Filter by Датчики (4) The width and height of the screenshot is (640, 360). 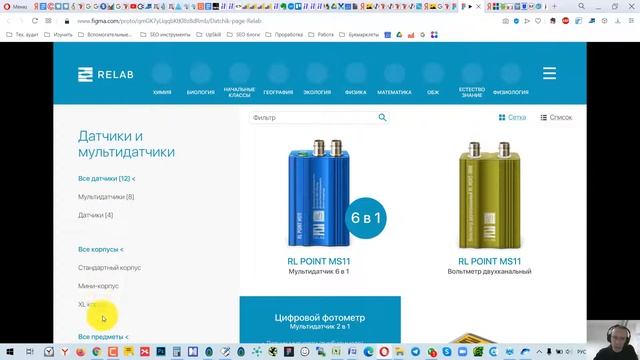(96, 215)
